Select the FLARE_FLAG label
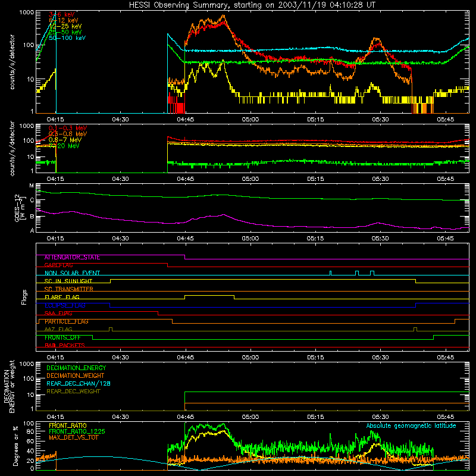The image size is (476, 476). [x=62, y=297]
